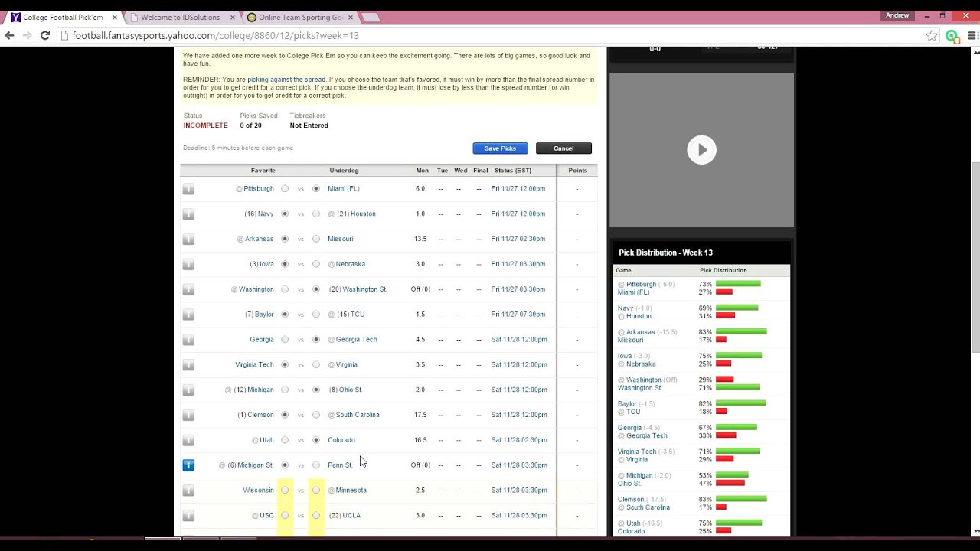Pick Pittsburgh as favorite radio button

click(285, 188)
